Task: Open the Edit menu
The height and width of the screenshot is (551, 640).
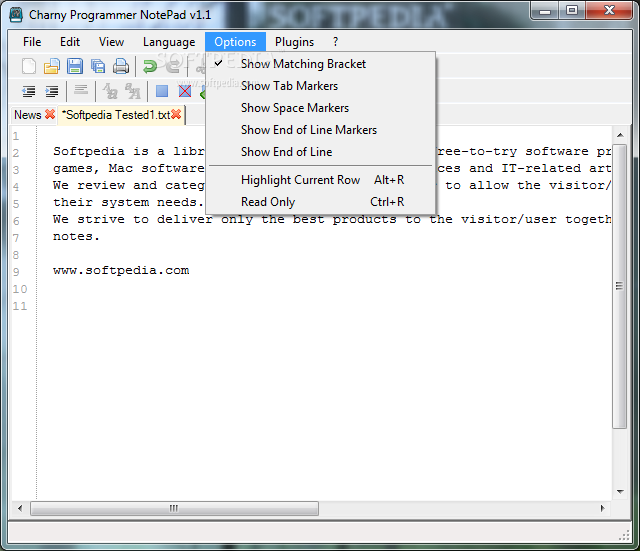Action: [x=70, y=42]
